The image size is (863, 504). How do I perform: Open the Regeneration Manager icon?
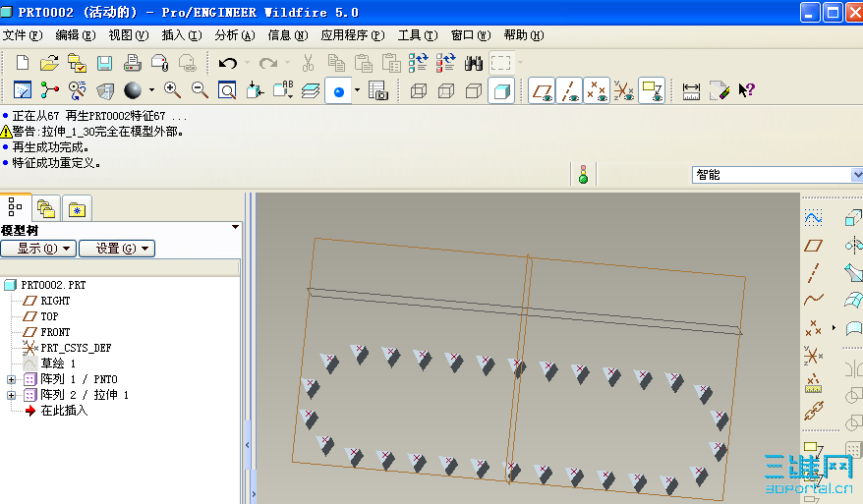coord(446,63)
